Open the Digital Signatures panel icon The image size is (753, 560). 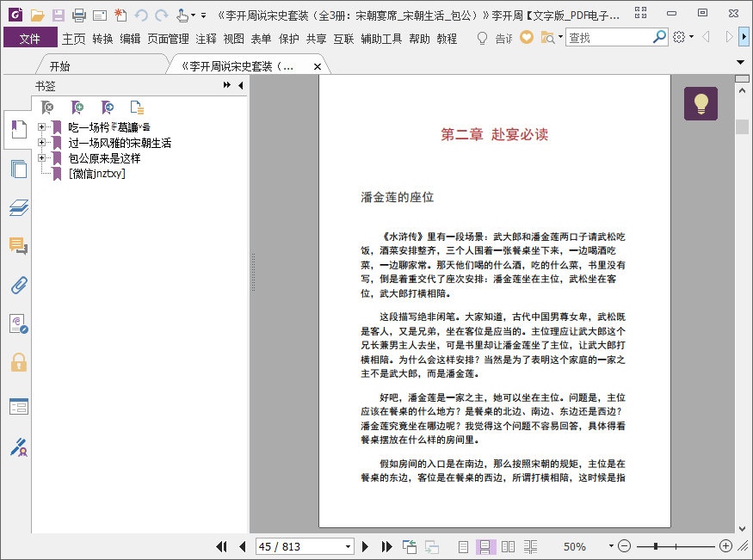point(19,446)
